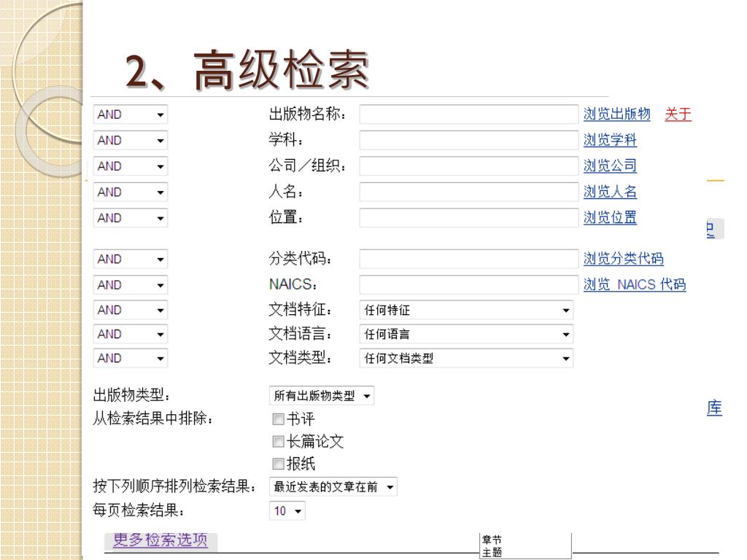Image resolution: width=747 pixels, height=560 pixels.
Task: Click into the NAICS input field
Action: tap(469, 285)
